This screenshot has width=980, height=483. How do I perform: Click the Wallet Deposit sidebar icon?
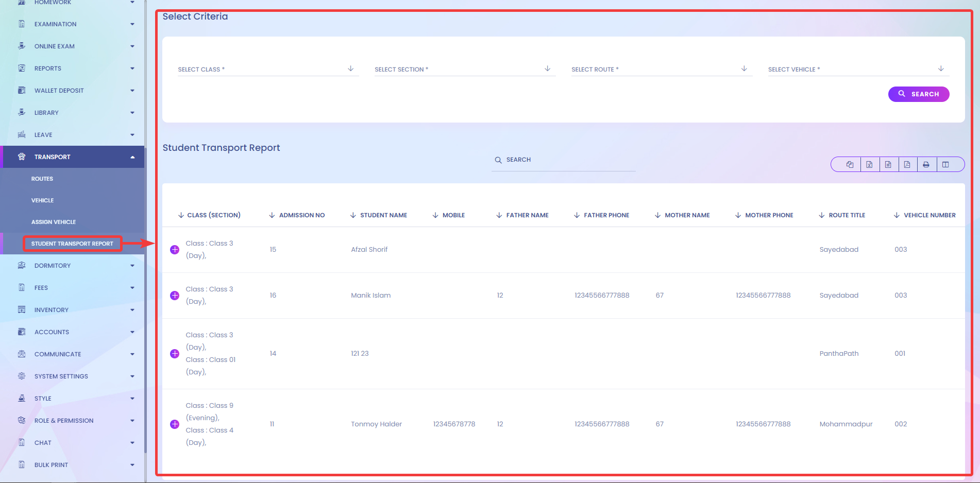click(22, 90)
